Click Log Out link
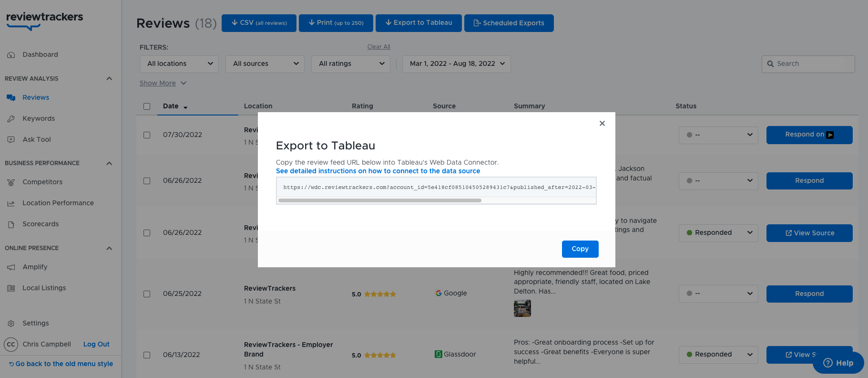868x378 pixels. pyautogui.click(x=96, y=344)
